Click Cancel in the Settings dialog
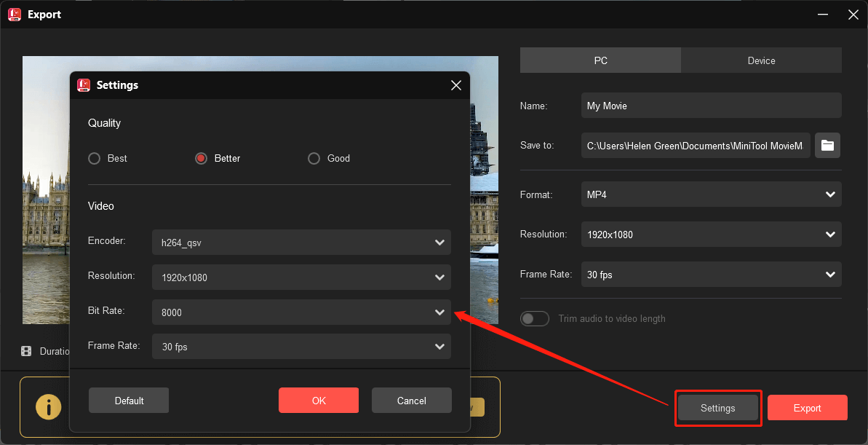Viewport: 868px width, 445px height. pyautogui.click(x=411, y=400)
